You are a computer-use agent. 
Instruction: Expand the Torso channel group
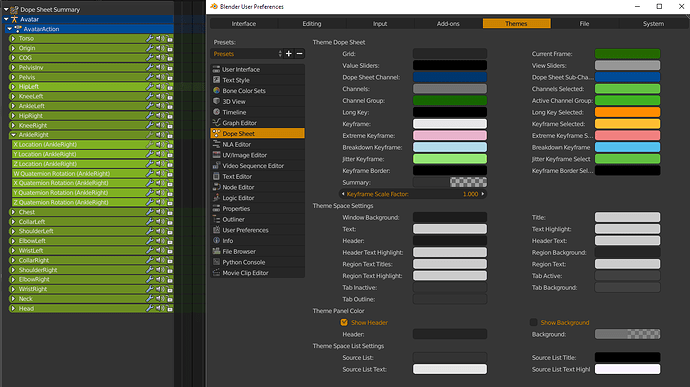(13, 39)
